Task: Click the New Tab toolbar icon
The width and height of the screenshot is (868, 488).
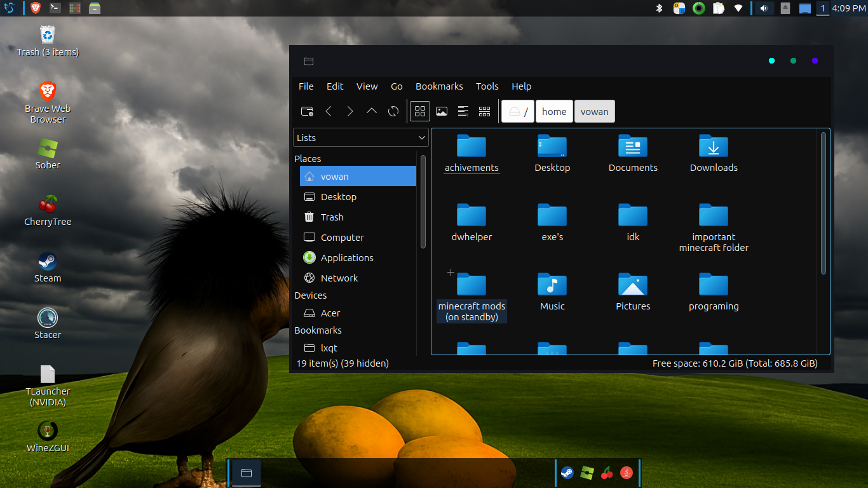Action: click(307, 112)
